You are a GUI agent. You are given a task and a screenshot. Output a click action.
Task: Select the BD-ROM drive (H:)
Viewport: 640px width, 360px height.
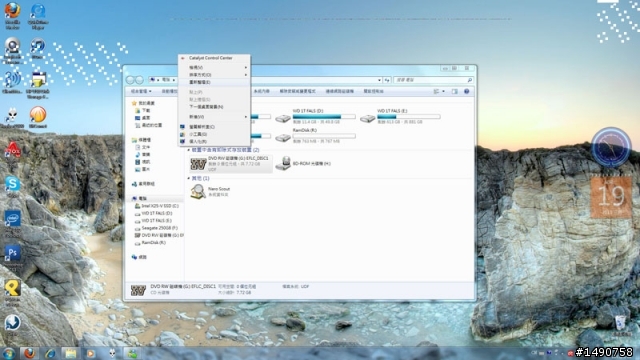pos(303,164)
